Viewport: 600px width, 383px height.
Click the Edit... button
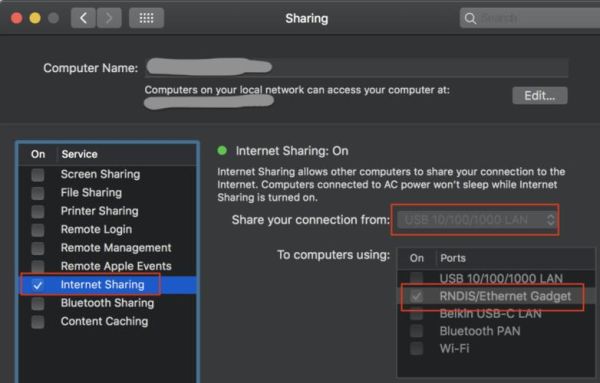(540, 96)
